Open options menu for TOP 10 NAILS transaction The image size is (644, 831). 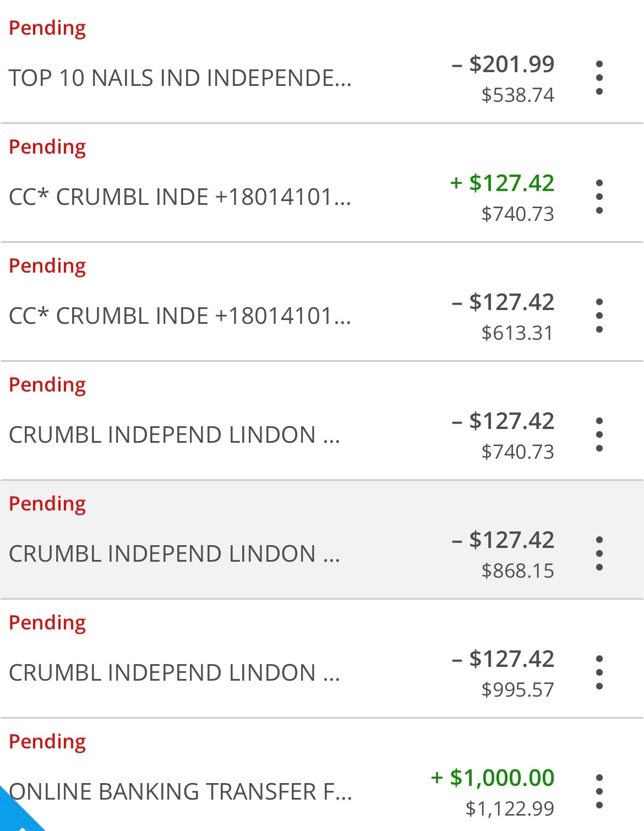[x=599, y=78]
